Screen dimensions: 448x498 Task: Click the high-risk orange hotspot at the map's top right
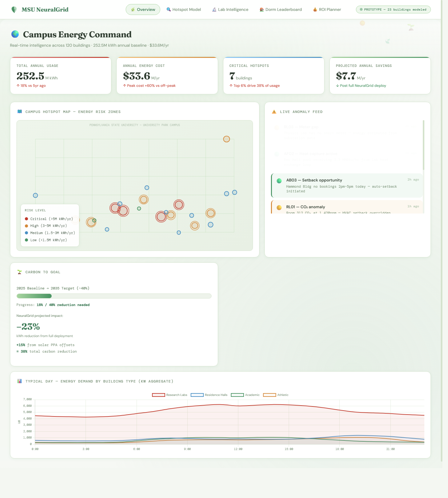[226, 139]
